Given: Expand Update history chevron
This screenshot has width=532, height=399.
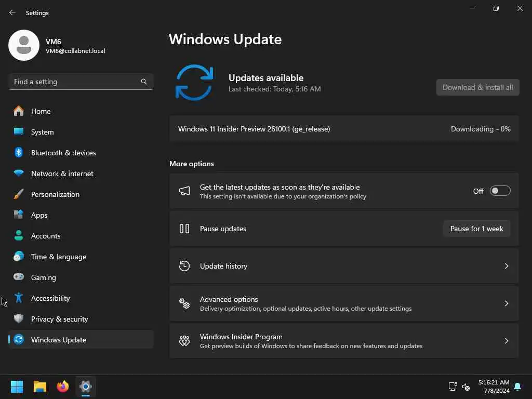Looking at the screenshot, I should pos(506,266).
